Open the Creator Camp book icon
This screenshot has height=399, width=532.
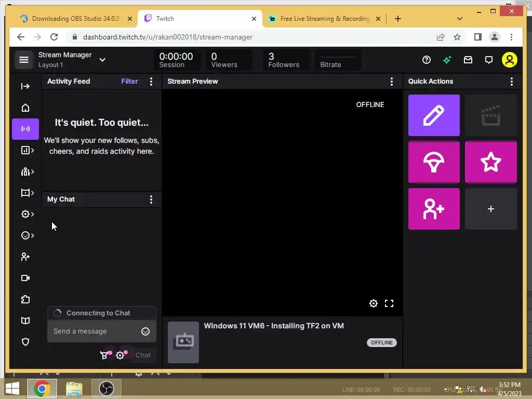coord(25,321)
